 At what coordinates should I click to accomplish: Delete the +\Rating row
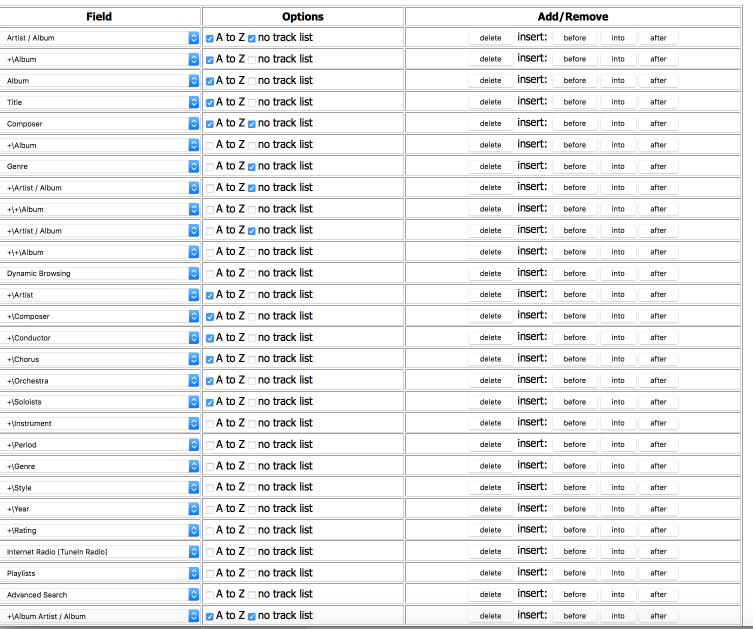coord(490,531)
